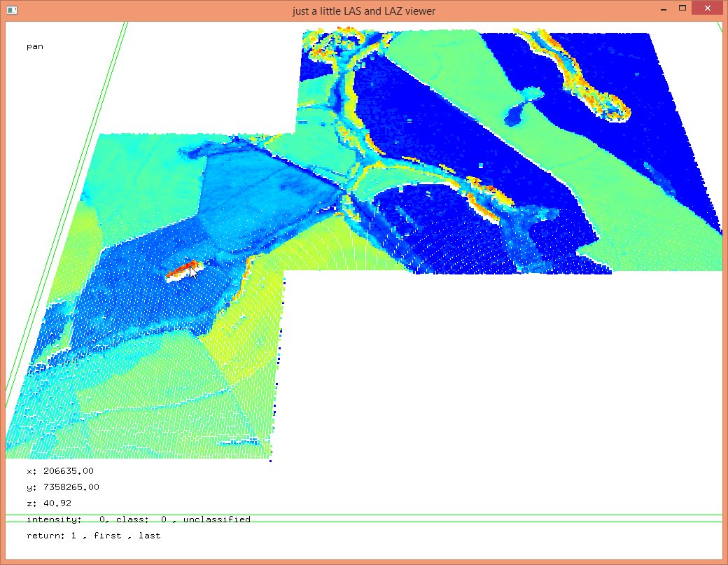The width and height of the screenshot is (728, 565).
Task: Minimize the LAS and LAZ viewer window
Action: click(x=662, y=9)
